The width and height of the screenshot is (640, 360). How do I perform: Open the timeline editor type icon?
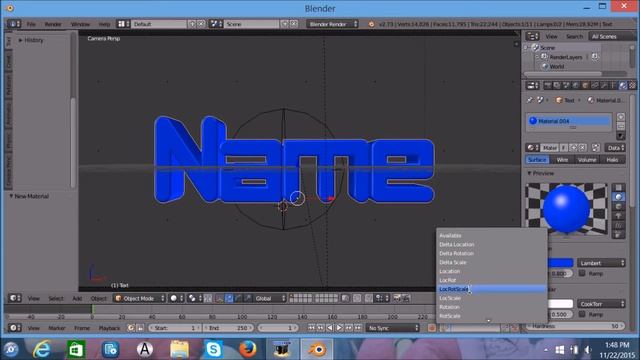(15, 328)
